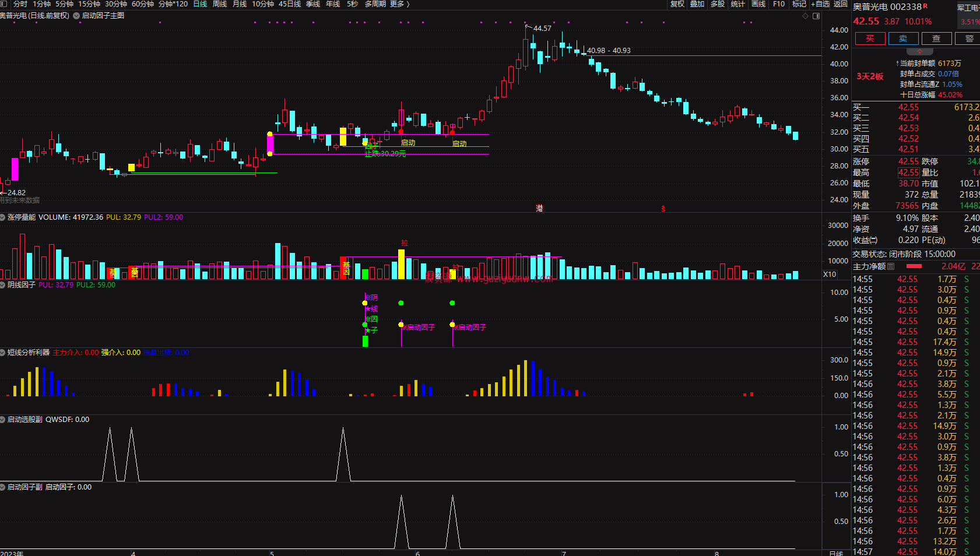Screen dimensions: 980x556
Task: Click the diamond marker icon above the chart
Action: pyautogui.click(x=805, y=16)
